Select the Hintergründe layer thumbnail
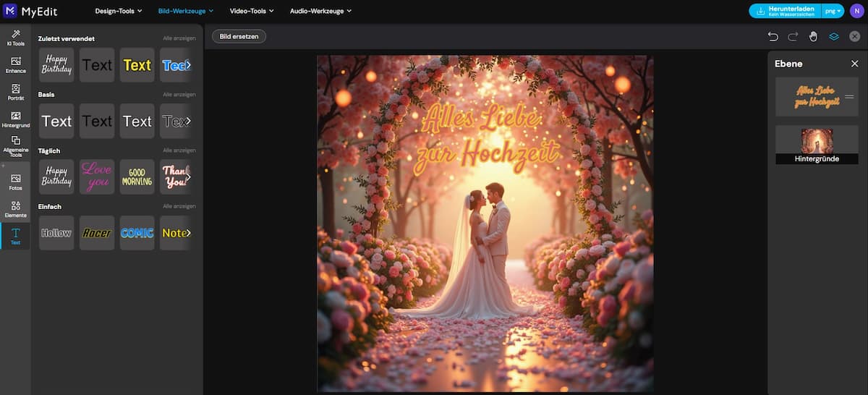Viewport: 868px width, 395px height. [x=817, y=145]
